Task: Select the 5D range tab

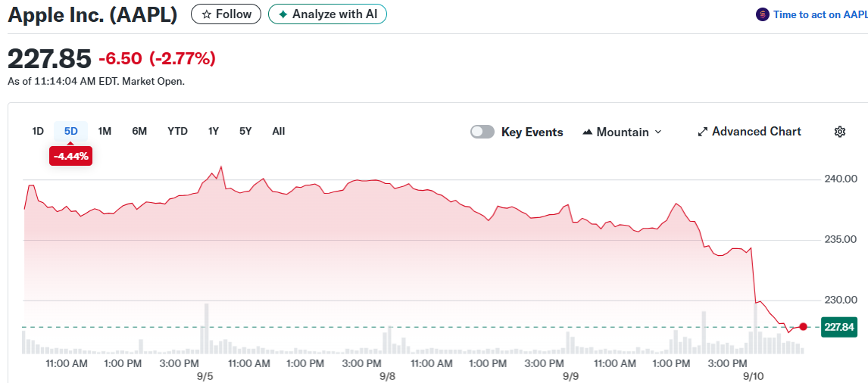Action: [71, 131]
